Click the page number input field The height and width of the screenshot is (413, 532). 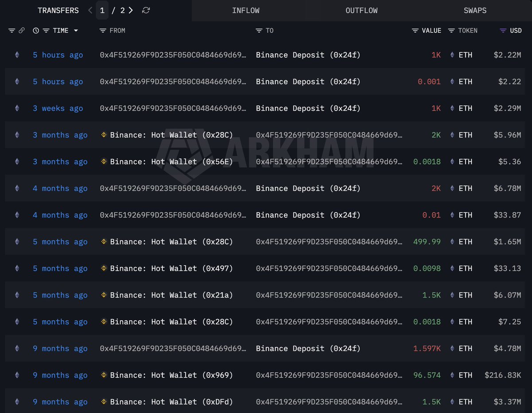click(102, 10)
